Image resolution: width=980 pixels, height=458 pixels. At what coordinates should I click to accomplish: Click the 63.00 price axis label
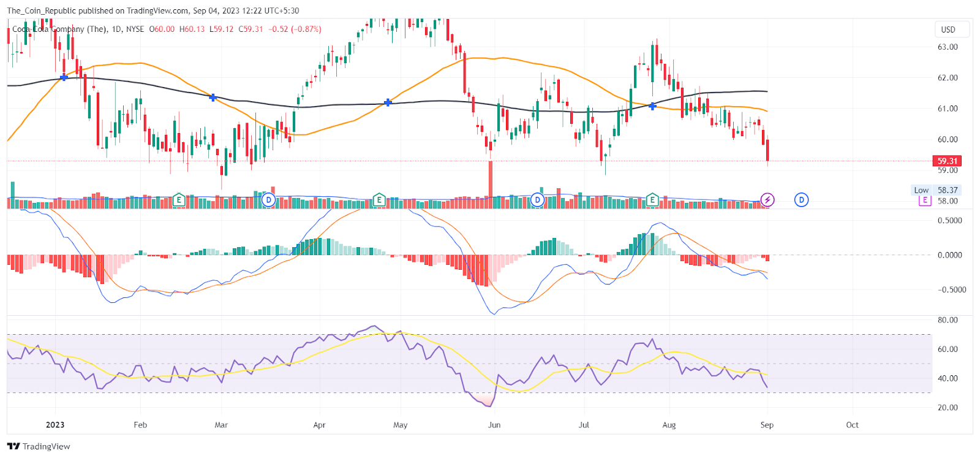click(948, 47)
